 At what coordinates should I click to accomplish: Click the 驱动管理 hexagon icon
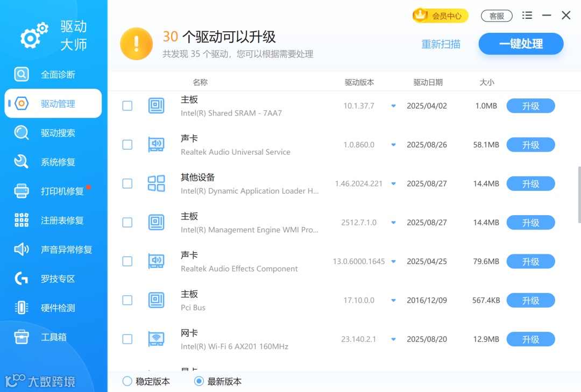click(22, 103)
